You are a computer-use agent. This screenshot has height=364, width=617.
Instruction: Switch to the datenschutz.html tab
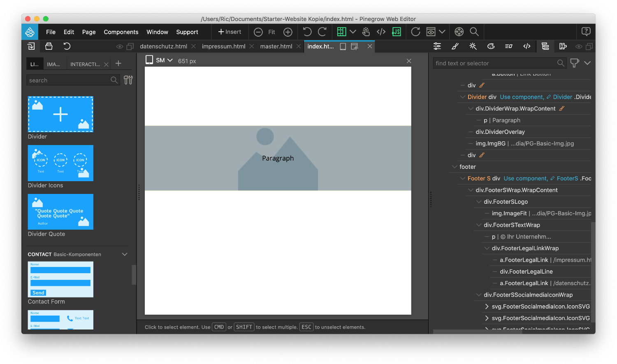pyautogui.click(x=163, y=46)
